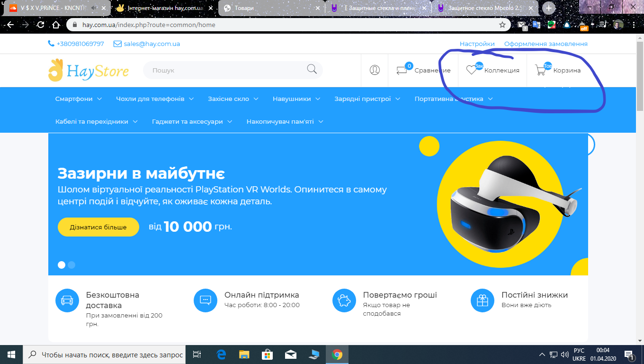The image size is (644, 364).
Task: Click Windows taskbar search box
Action: click(x=105, y=355)
